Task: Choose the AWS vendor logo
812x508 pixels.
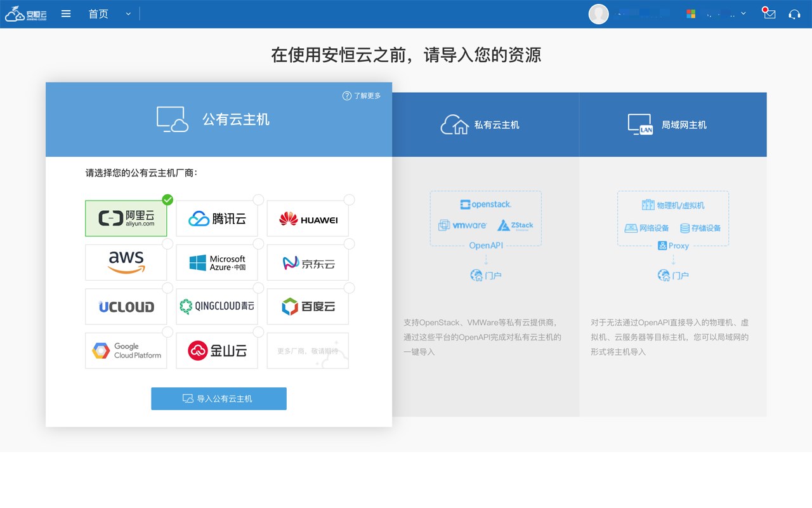Action: (126, 262)
